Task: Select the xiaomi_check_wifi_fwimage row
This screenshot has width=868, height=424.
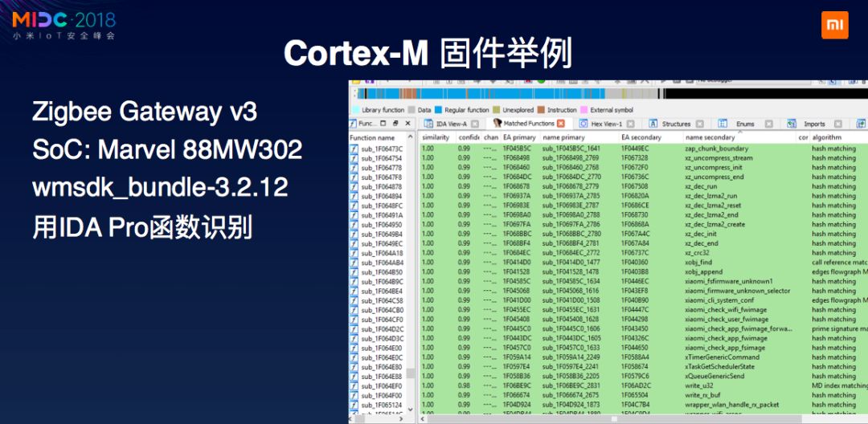Action: [643, 310]
